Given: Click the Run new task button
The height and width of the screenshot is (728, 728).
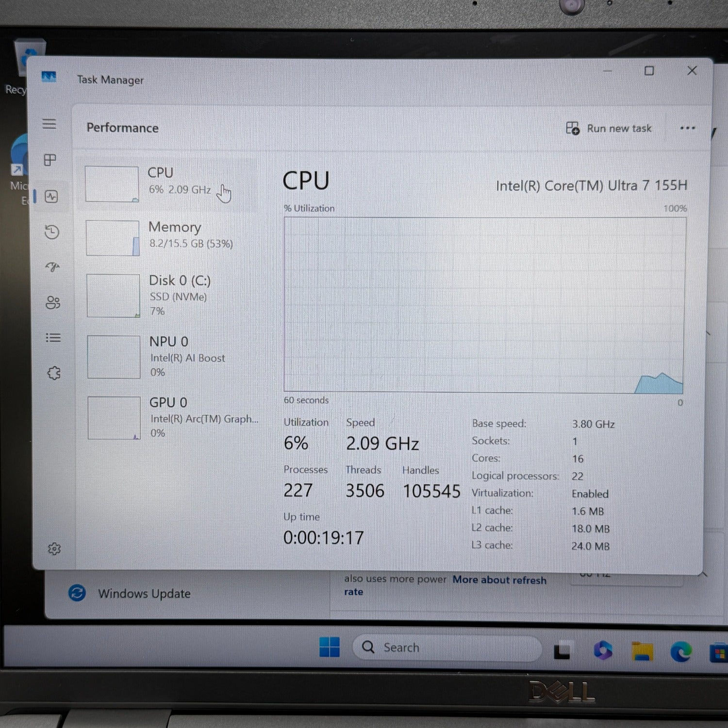Looking at the screenshot, I should 610,128.
